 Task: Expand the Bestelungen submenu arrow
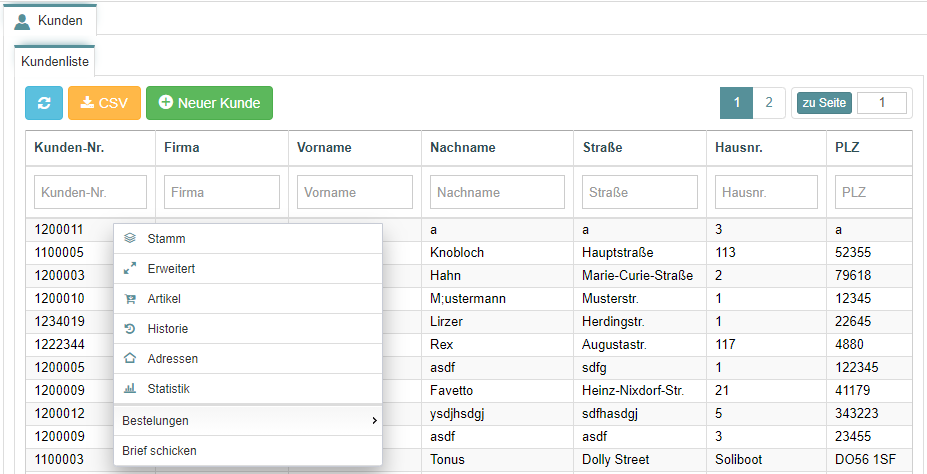tap(374, 421)
